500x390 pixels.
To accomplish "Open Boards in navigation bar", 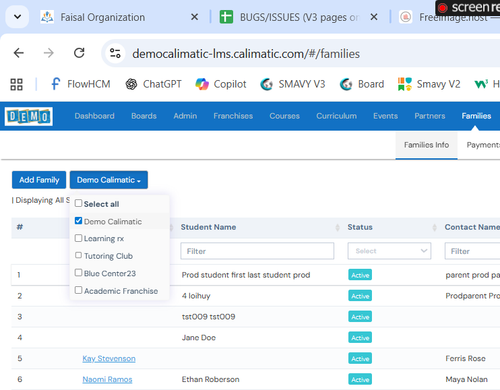I will click(144, 116).
